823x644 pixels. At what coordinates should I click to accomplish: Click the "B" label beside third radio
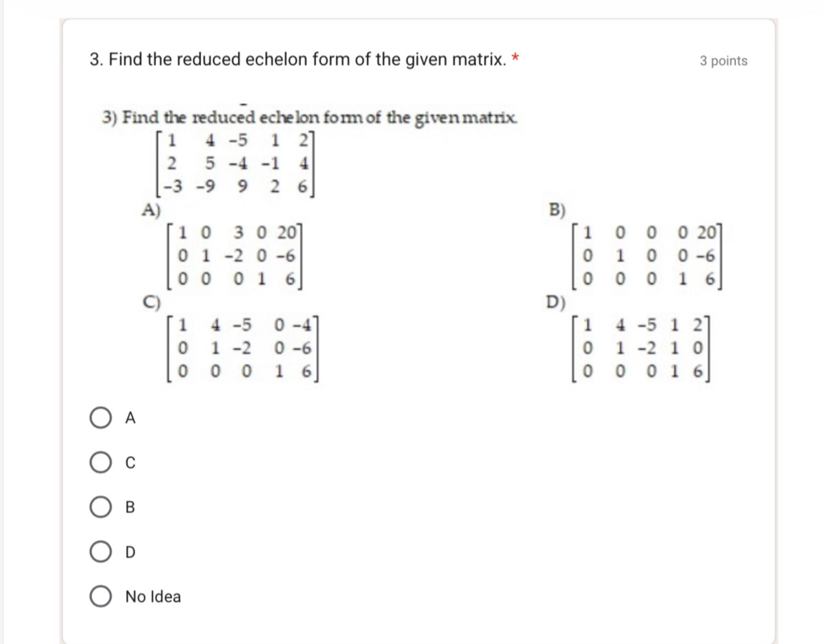point(130,507)
